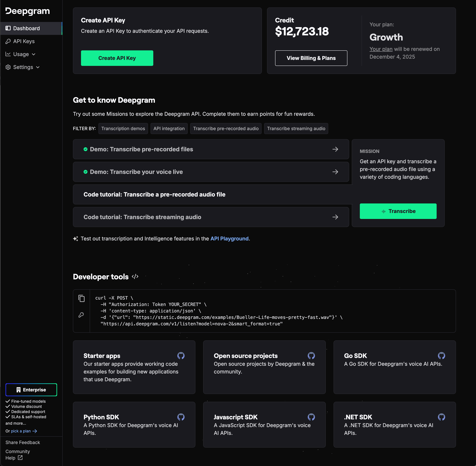The height and width of the screenshot is (466, 476).
Task: Follow the Your plan link
Action: coord(381,49)
